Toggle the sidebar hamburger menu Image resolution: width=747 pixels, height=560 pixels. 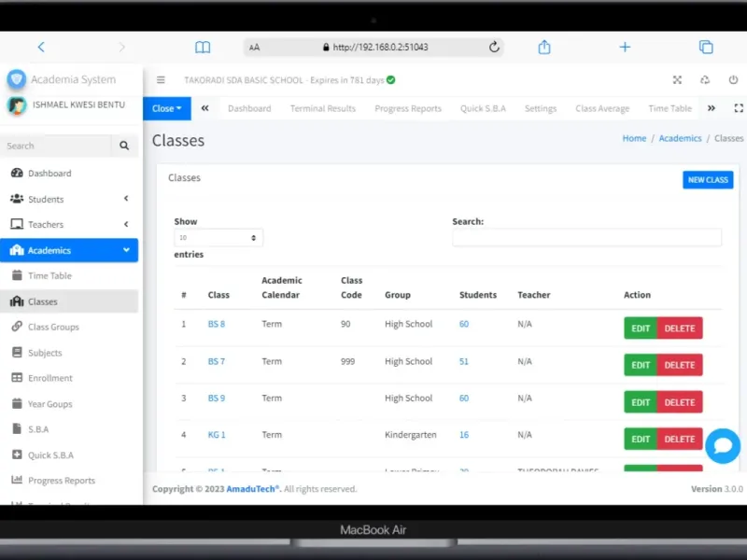[x=161, y=80]
